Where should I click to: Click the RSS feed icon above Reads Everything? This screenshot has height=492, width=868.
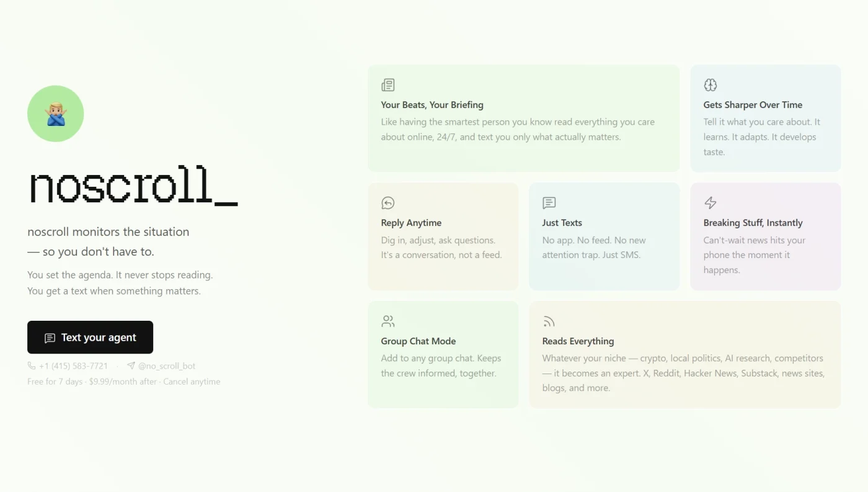pyautogui.click(x=549, y=321)
